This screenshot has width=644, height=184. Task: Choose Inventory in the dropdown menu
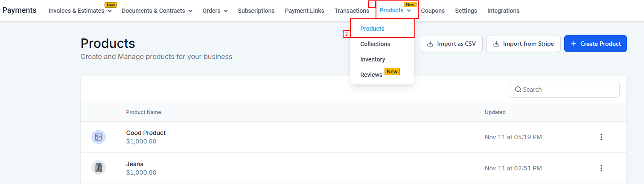click(373, 59)
